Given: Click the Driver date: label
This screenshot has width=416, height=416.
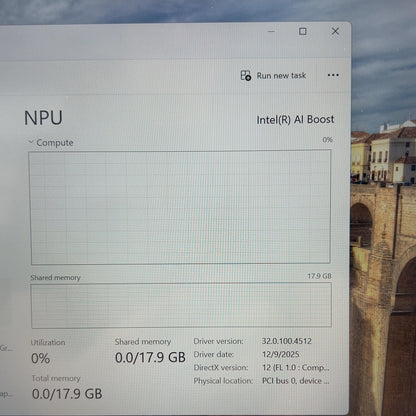Looking at the screenshot, I should [x=214, y=354].
